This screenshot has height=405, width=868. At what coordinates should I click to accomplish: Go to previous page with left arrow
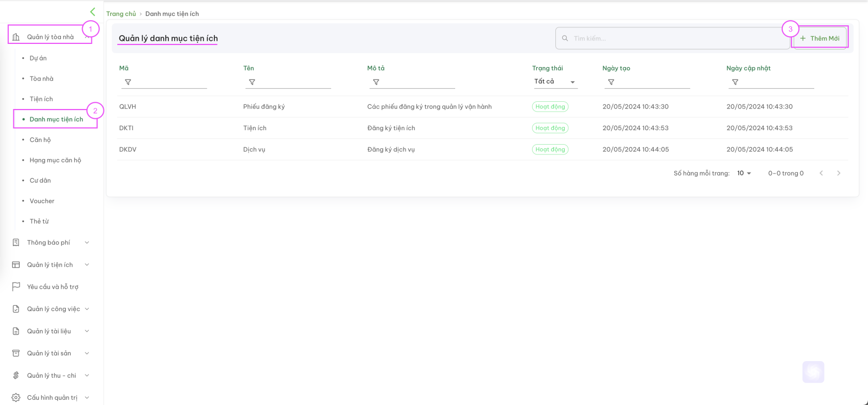coord(822,173)
